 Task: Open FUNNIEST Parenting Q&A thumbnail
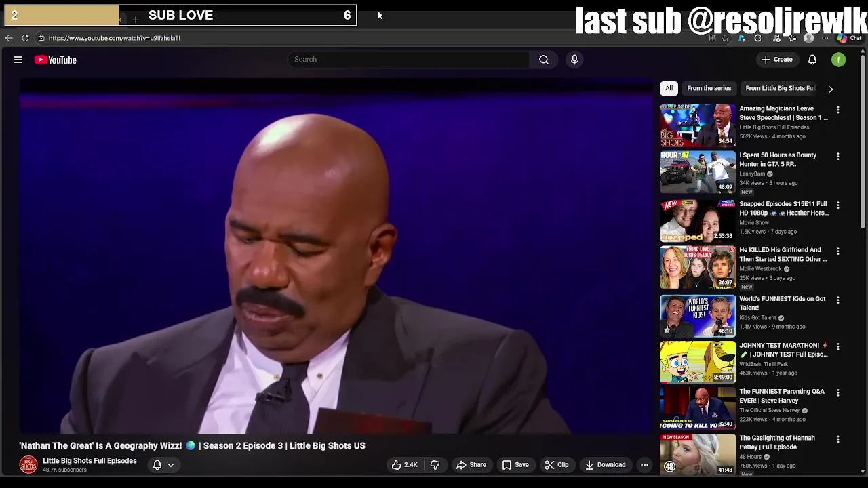pyautogui.click(x=698, y=408)
